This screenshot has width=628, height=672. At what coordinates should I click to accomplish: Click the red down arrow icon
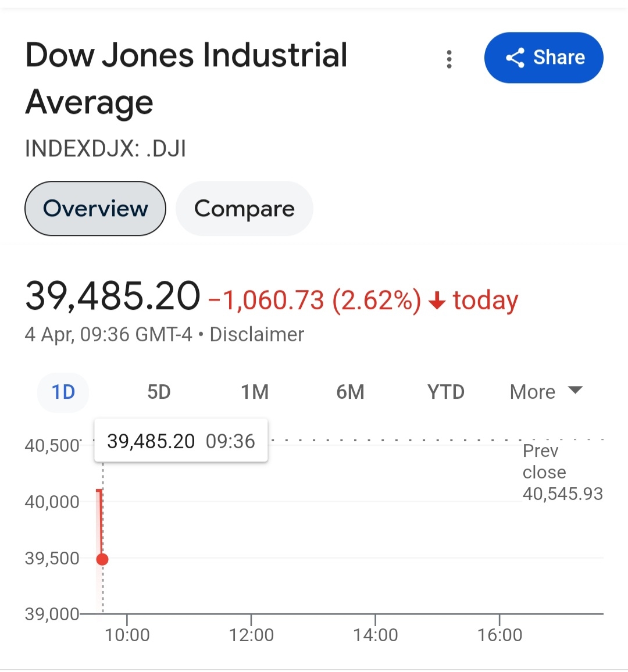[437, 301]
